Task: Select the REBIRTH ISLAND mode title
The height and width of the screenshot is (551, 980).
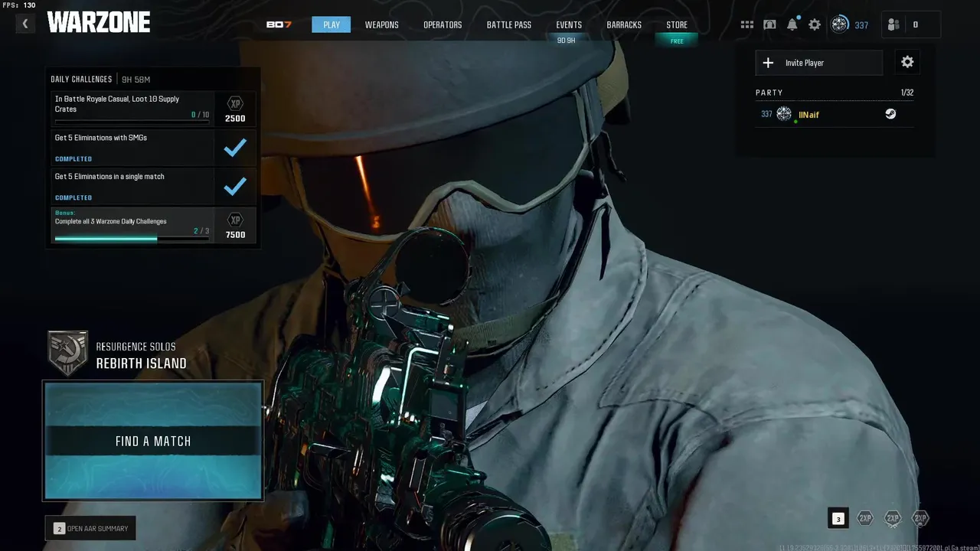Action: pos(141,364)
